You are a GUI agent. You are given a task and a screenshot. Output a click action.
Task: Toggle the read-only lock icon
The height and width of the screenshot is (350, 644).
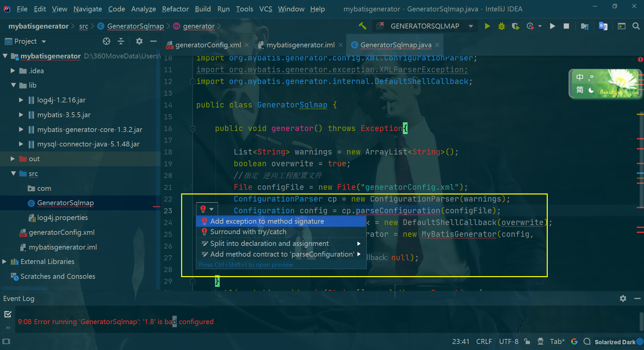tap(527, 342)
